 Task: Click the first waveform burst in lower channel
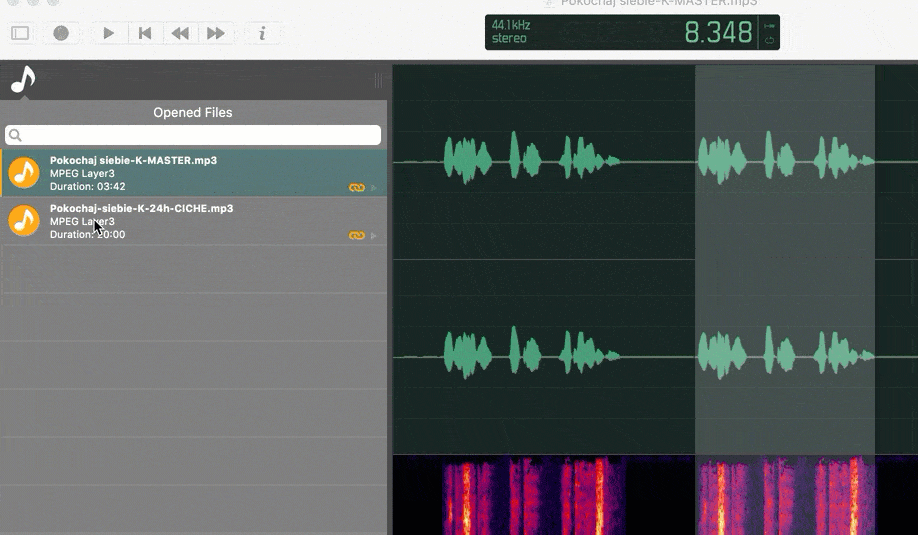pyautogui.click(x=467, y=354)
